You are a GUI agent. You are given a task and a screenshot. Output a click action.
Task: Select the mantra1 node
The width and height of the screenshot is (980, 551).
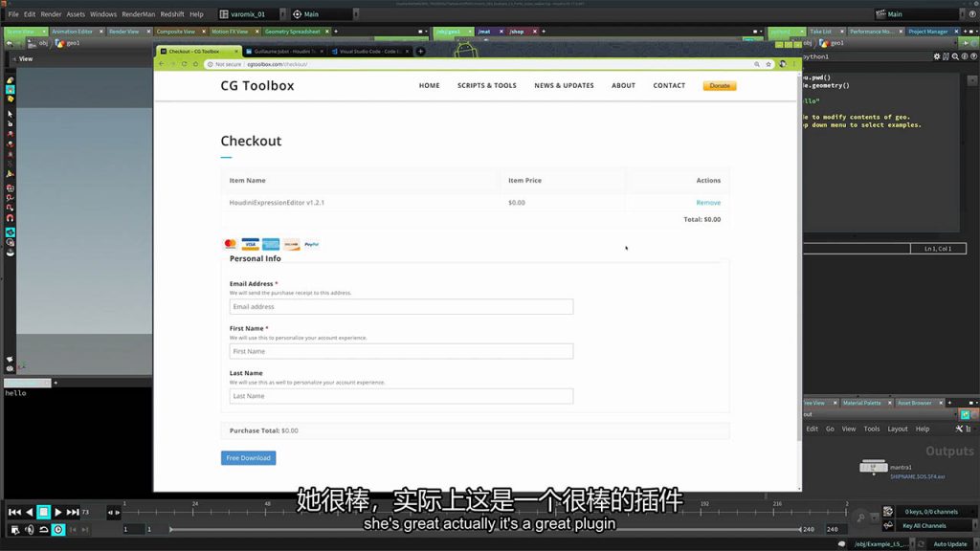pos(873,467)
